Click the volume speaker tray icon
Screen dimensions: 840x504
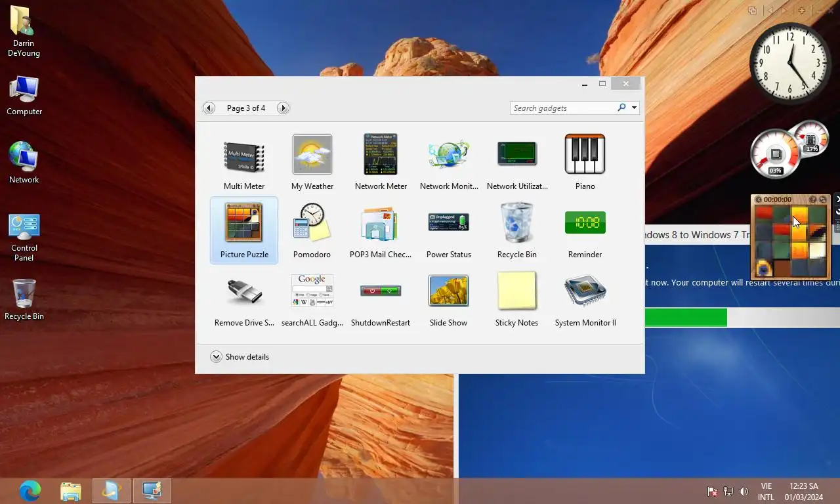744,491
